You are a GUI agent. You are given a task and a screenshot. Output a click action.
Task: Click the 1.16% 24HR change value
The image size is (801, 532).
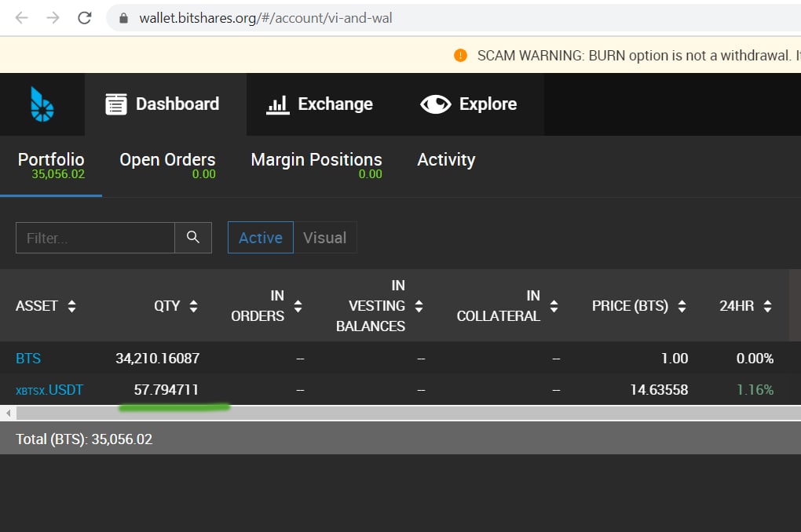click(755, 390)
